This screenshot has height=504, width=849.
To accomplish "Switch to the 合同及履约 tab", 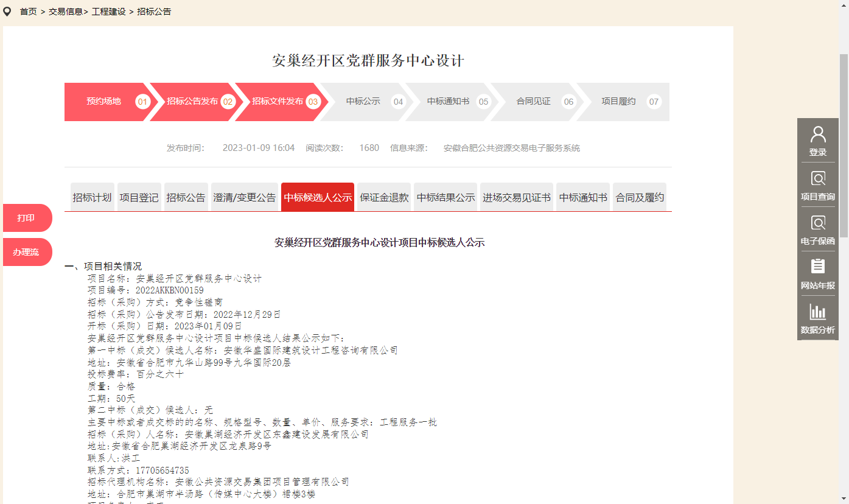I will coord(639,197).
